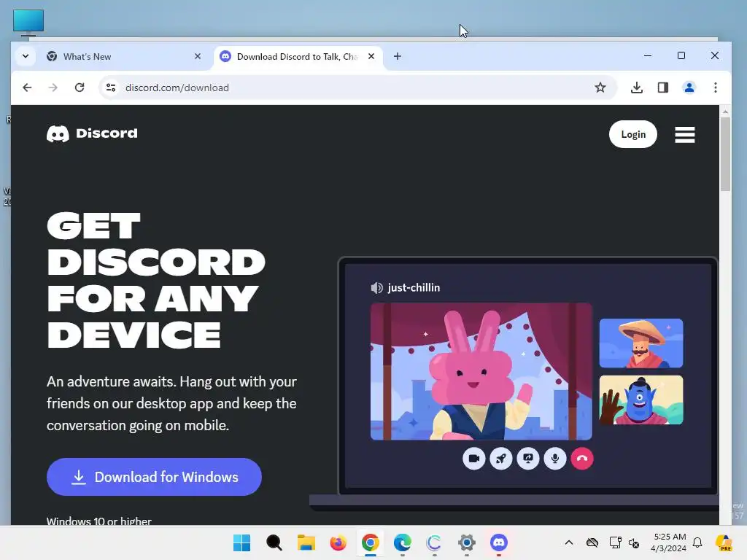747x560 pixels.
Task: Close the Download Discord tab
Action: tap(371, 56)
